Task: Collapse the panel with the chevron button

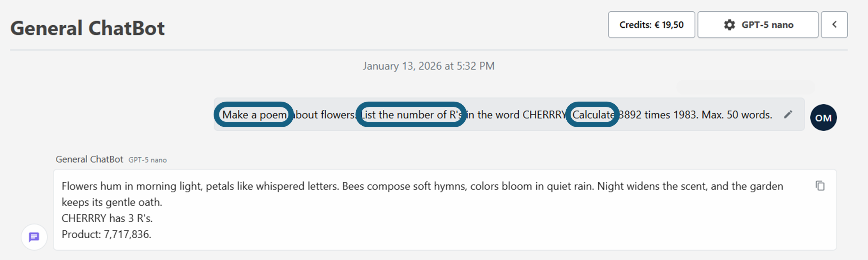Action: tap(834, 25)
